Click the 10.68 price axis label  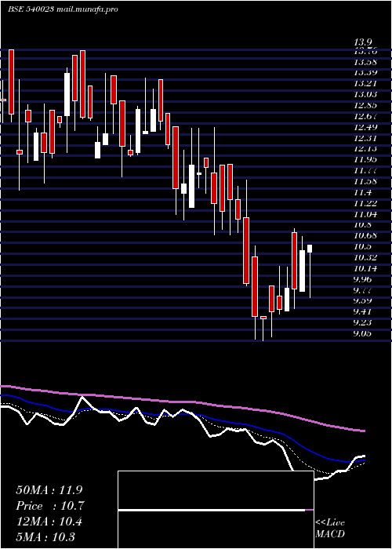click(x=365, y=235)
